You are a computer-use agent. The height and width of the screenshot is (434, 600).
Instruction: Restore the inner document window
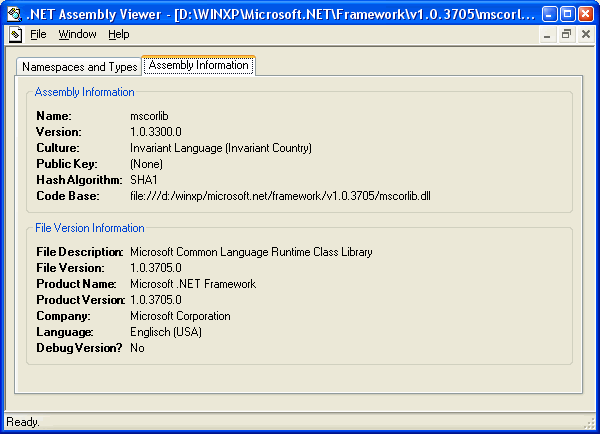[566, 34]
